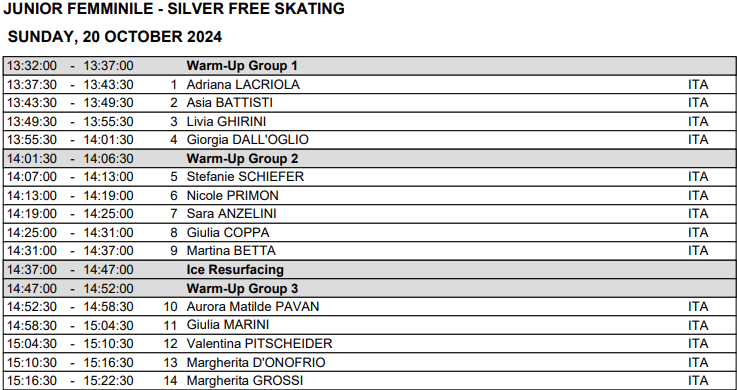Click the Warm-Up Group 3 header
737x390 pixels.
[x=369, y=288]
